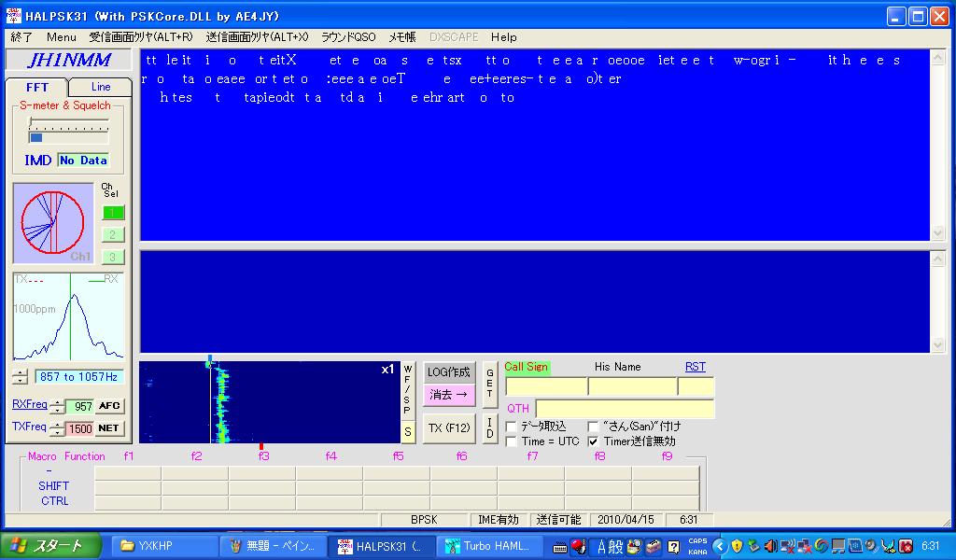Select receive channel 3 button
This screenshot has height=560, width=956.
point(113,258)
